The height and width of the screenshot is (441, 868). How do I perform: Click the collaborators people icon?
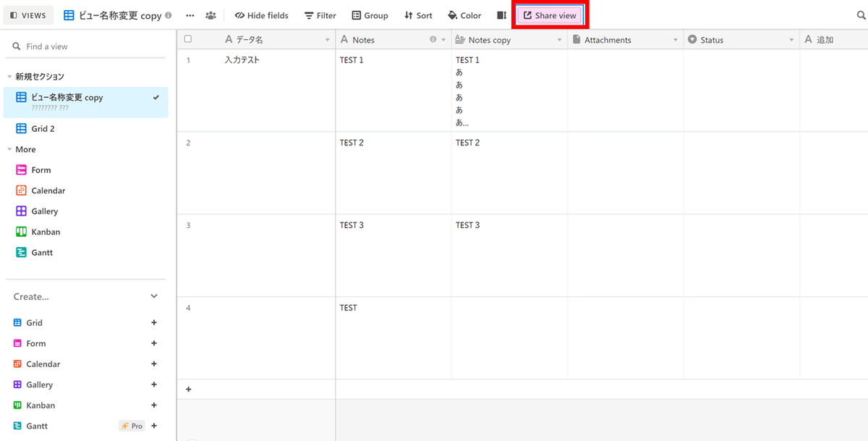click(210, 15)
